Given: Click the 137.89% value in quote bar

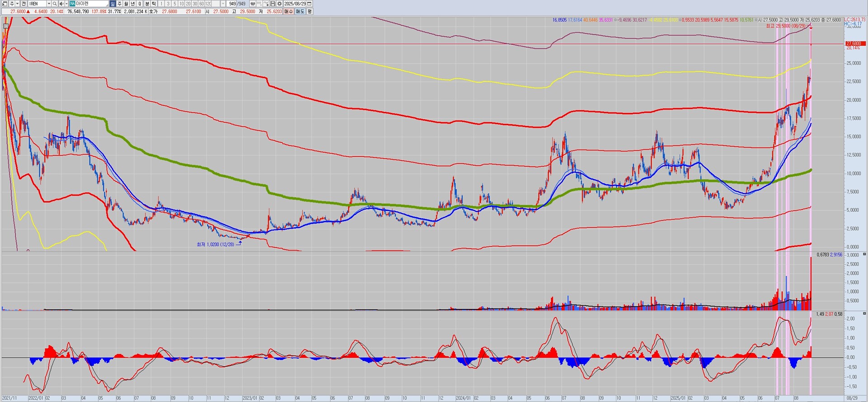Looking at the screenshot, I should click(99, 11).
